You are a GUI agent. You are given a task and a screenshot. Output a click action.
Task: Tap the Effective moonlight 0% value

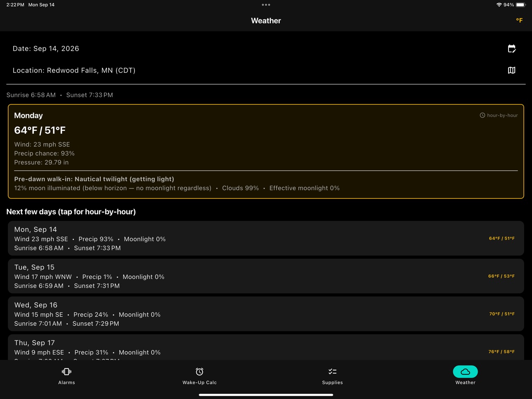pos(304,188)
